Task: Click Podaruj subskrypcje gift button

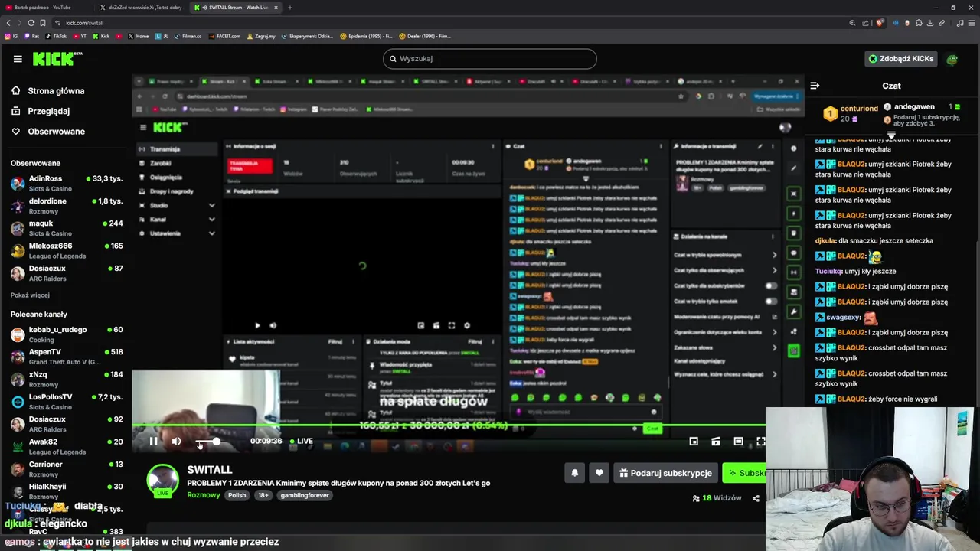Action: [x=665, y=473]
